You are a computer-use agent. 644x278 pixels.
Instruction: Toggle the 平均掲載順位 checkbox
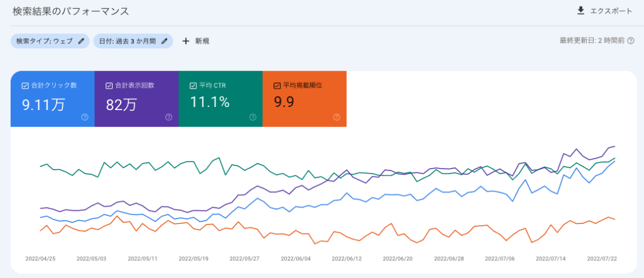coord(277,86)
